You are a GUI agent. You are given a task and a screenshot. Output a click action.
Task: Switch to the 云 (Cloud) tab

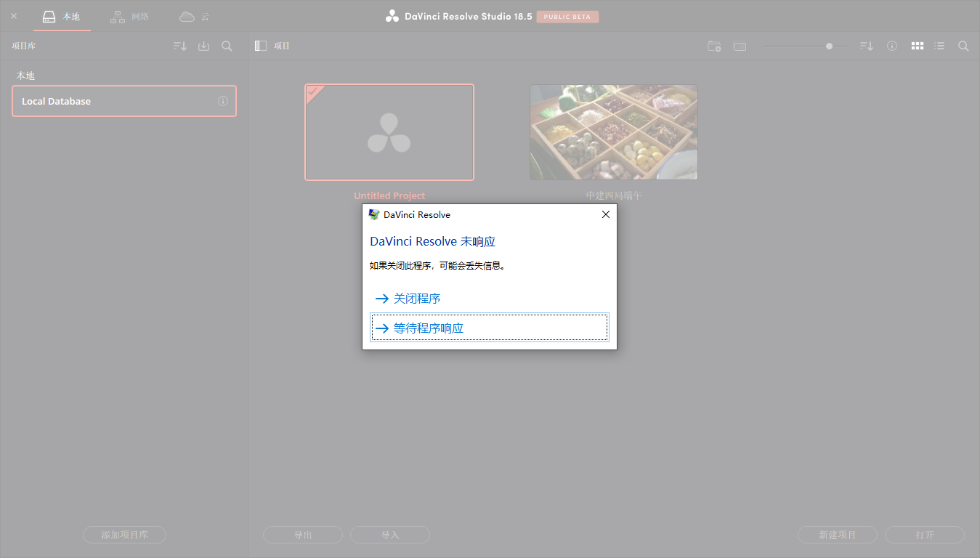click(x=195, y=16)
